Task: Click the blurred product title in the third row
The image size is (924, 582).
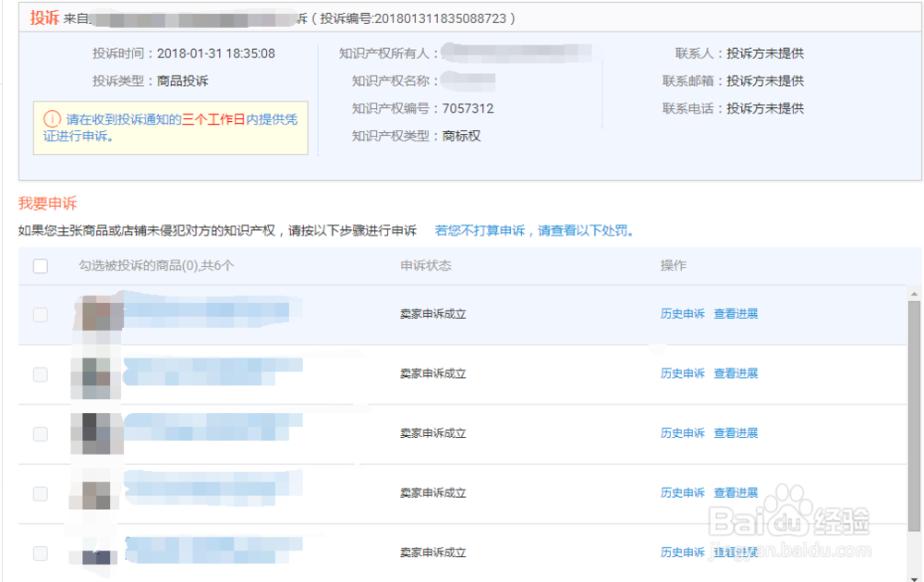Action: pyautogui.click(x=213, y=427)
